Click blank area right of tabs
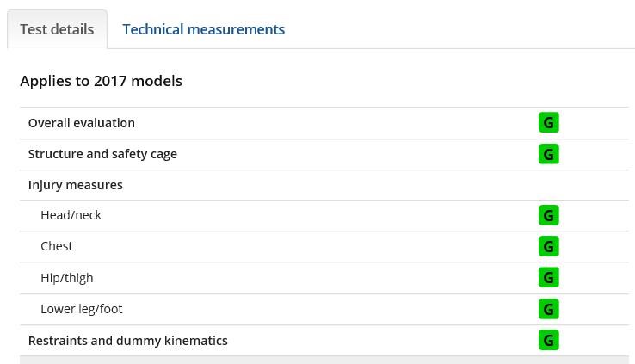 (x=458, y=28)
